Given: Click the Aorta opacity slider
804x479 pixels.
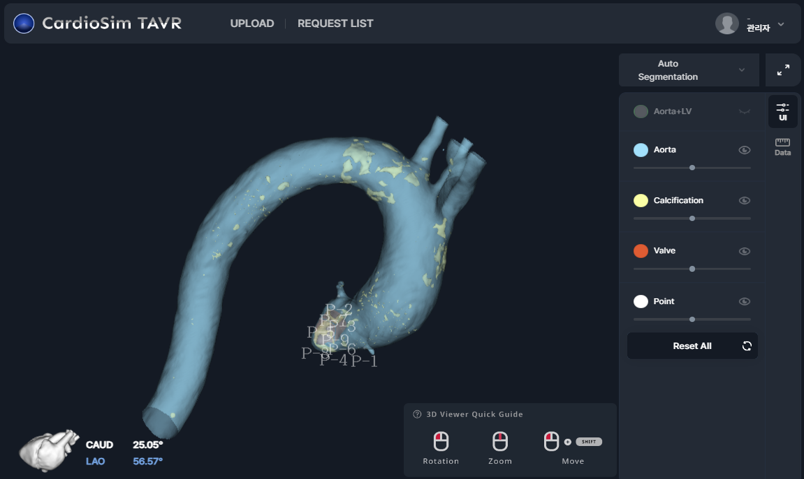Looking at the screenshot, I should 692,168.
